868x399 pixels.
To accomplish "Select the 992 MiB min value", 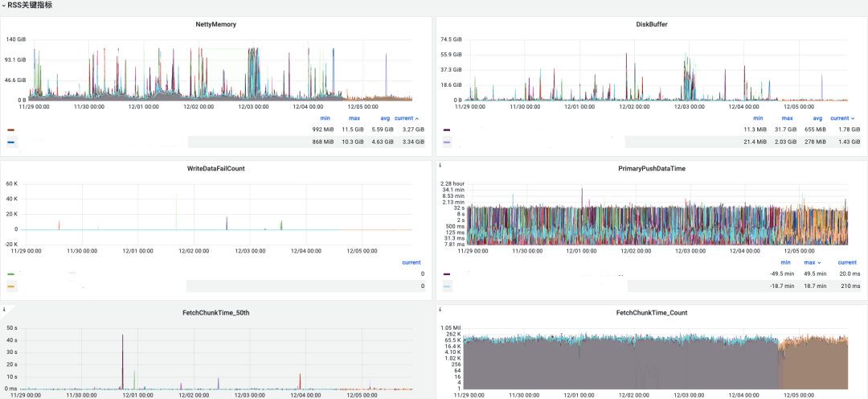I will pos(323,130).
